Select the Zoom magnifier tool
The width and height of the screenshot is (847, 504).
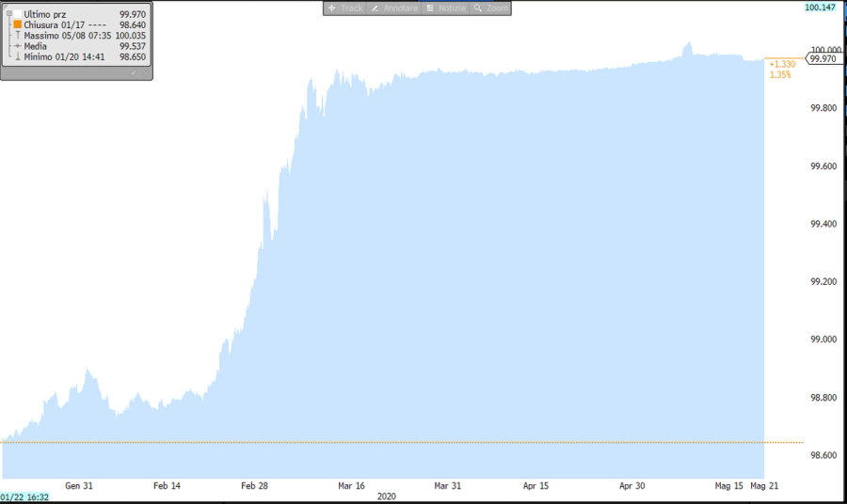[x=490, y=8]
